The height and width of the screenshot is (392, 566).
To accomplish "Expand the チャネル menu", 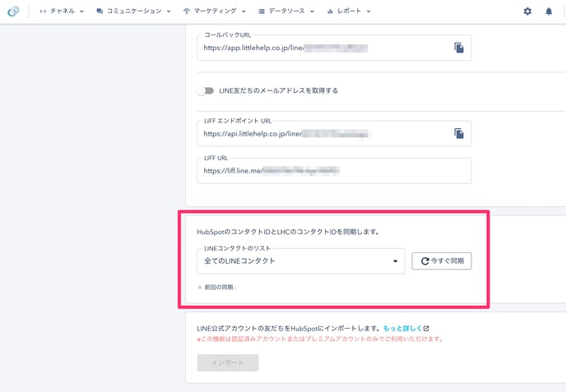I will 62,12.
